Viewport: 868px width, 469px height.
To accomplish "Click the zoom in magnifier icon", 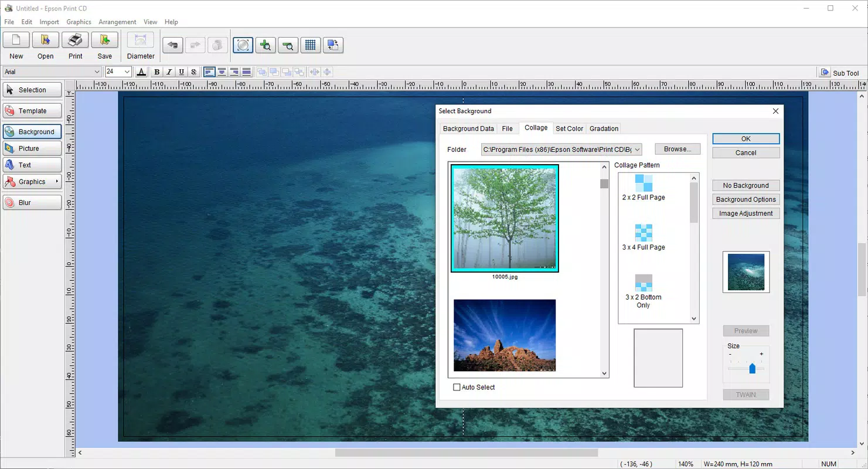I will click(265, 45).
